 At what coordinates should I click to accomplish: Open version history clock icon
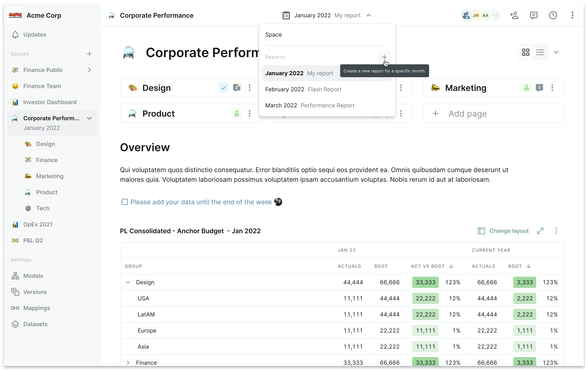pos(553,15)
